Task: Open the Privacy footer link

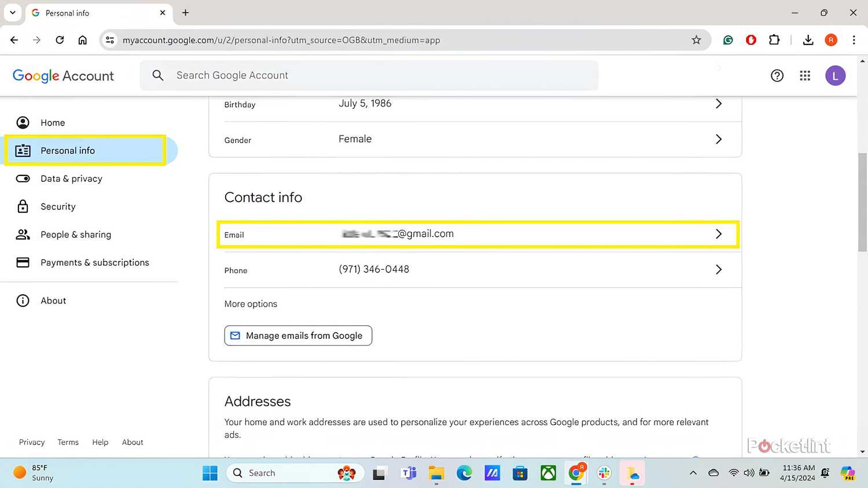Action: pyautogui.click(x=32, y=442)
